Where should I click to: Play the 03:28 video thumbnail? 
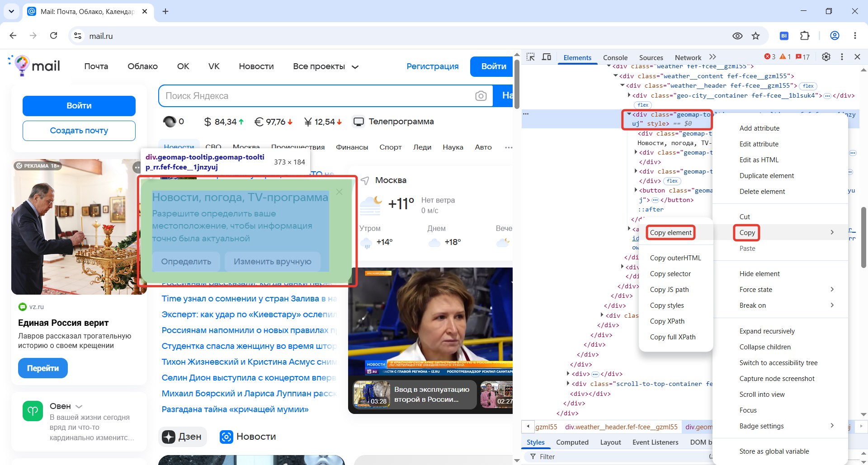[x=372, y=394]
